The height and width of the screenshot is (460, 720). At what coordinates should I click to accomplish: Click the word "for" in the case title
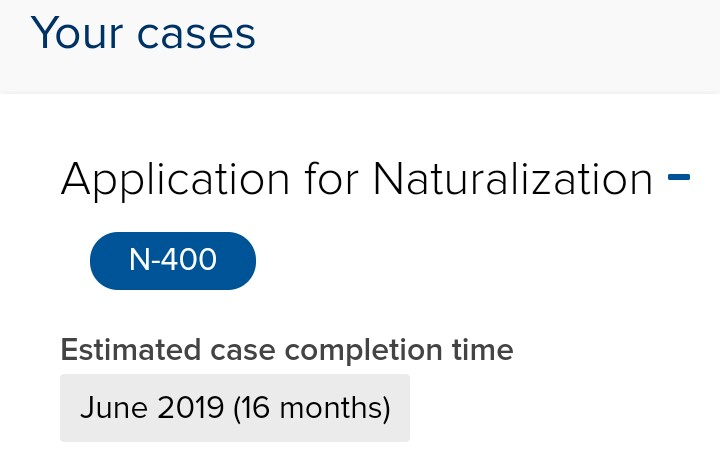331,178
